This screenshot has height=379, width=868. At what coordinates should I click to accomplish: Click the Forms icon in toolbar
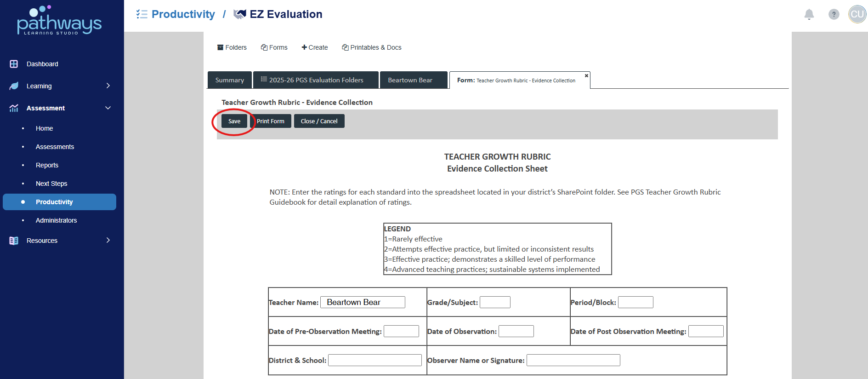coord(264,47)
